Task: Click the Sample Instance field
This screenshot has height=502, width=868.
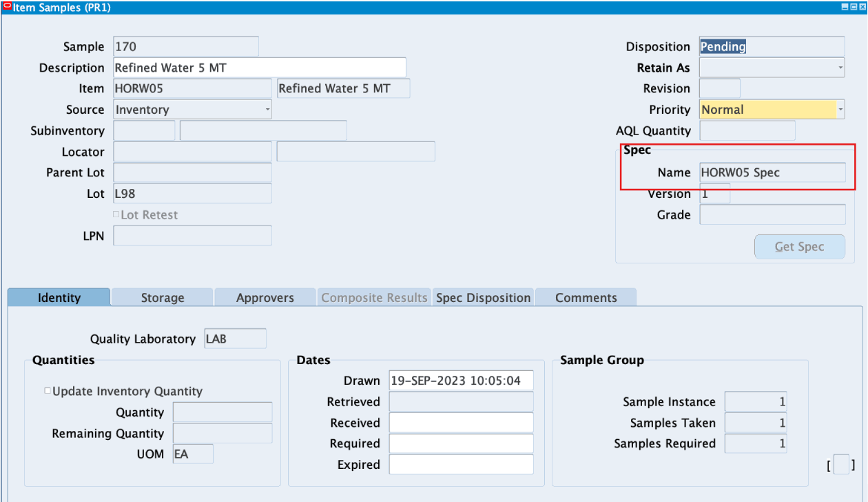Action: (x=756, y=401)
